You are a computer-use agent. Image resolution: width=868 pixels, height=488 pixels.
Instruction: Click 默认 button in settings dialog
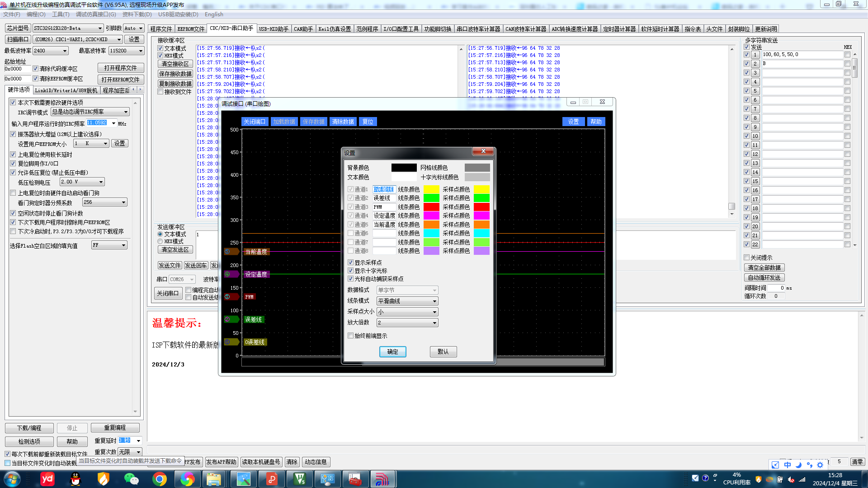[443, 352]
